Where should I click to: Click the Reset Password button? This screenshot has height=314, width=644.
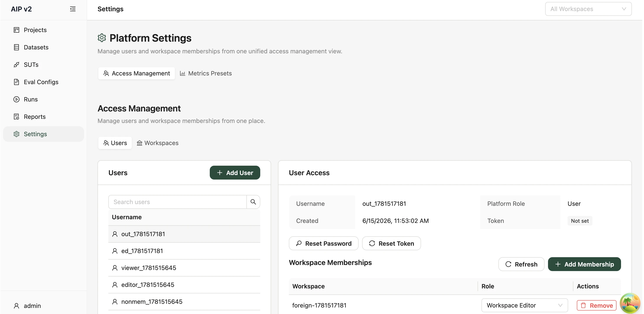324,244
